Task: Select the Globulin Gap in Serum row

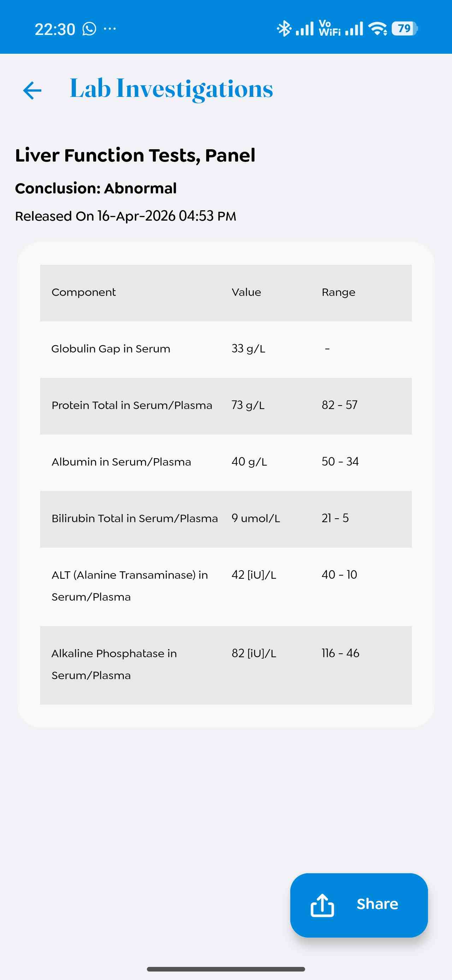Action: point(226,349)
